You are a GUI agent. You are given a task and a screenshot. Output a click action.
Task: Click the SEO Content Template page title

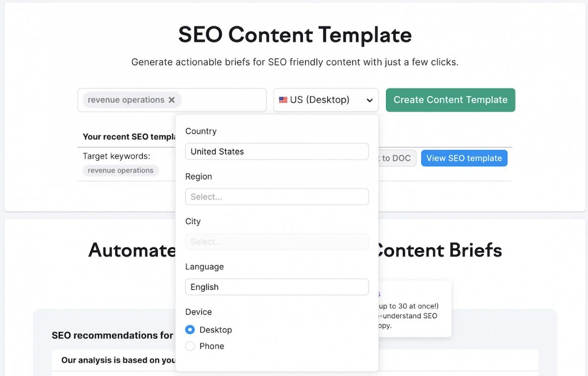[295, 35]
